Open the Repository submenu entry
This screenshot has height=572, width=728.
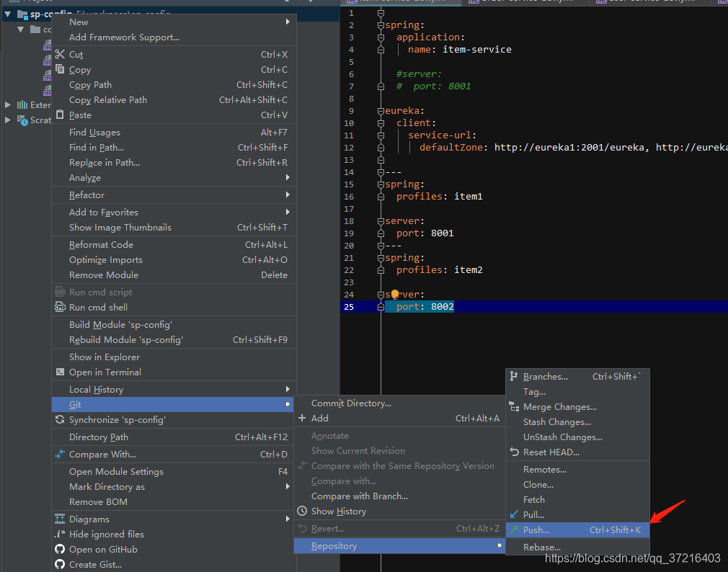[x=399, y=545]
